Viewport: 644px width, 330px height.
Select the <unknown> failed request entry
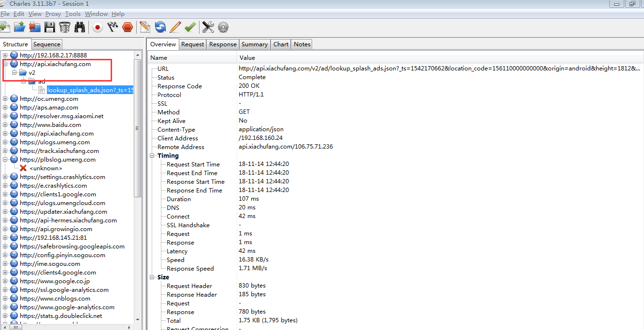[46, 168]
